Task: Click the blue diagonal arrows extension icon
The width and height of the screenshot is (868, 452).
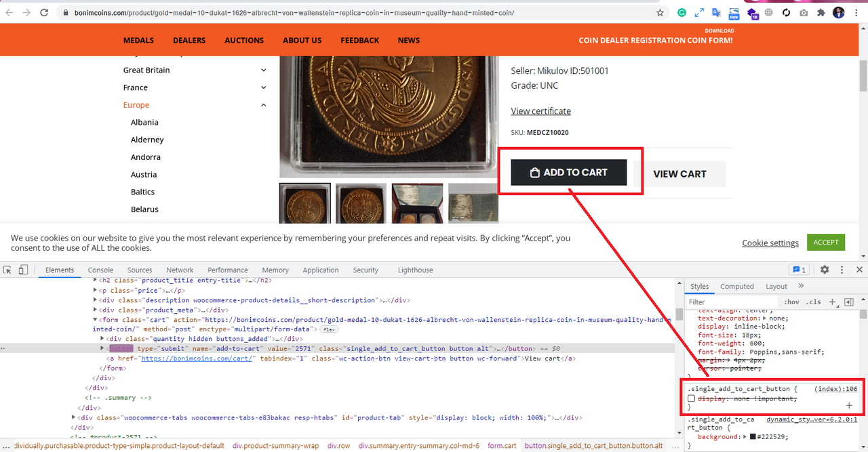Action: tap(699, 12)
